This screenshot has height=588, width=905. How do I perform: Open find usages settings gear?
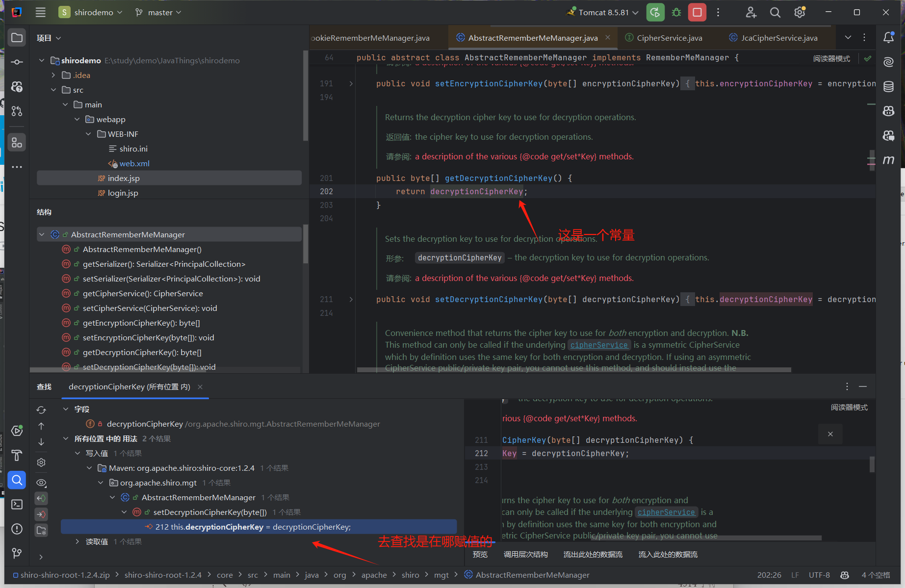click(41, 462)
